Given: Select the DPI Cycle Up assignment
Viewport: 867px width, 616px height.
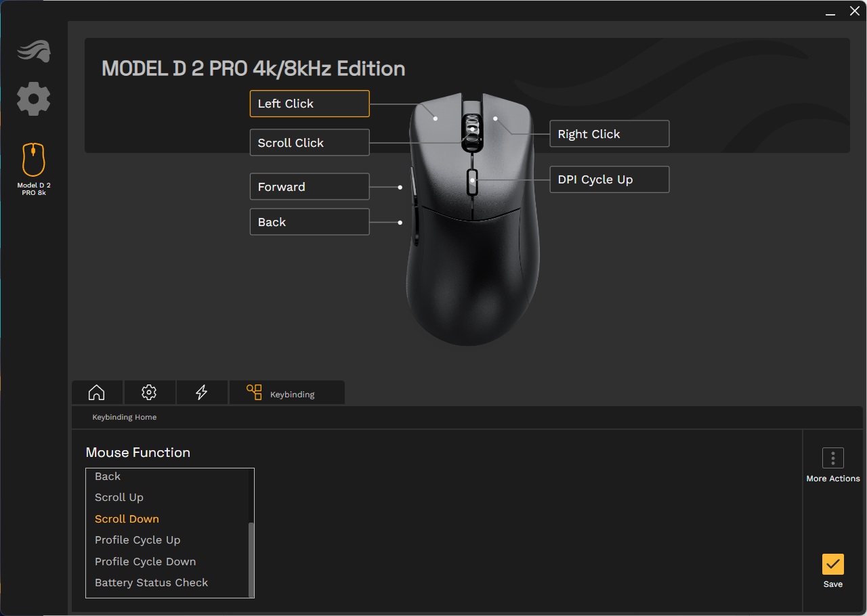Looking at the screenshot, I should point(609,180).
